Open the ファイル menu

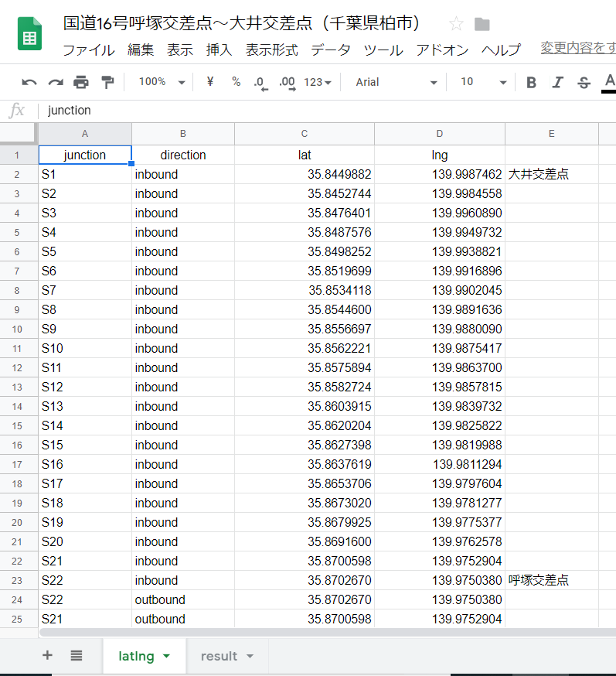[x=89, y=50]
